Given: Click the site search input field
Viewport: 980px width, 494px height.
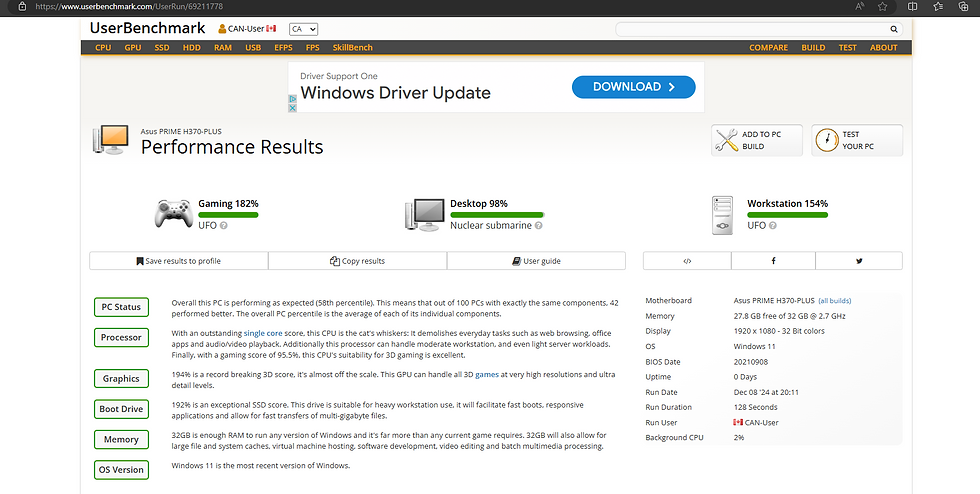Looking at the screenshot, I should 752,29.
